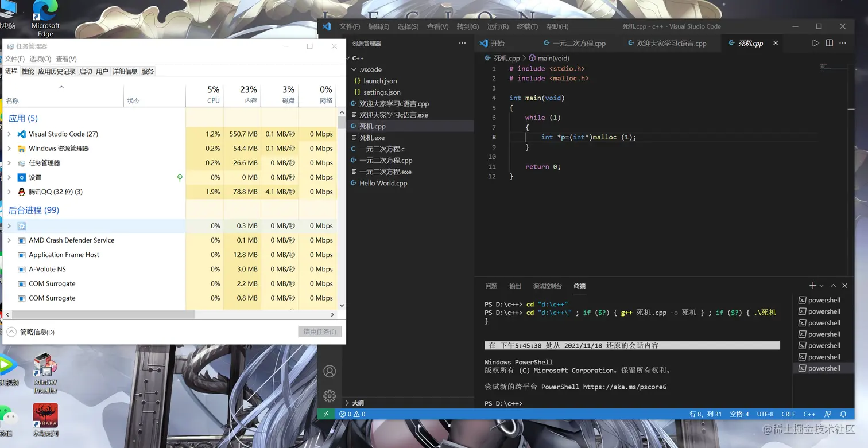Screen dimensions: 868x448
Task: Click the feedback icon in the status bar
Action: click(828, 414)
